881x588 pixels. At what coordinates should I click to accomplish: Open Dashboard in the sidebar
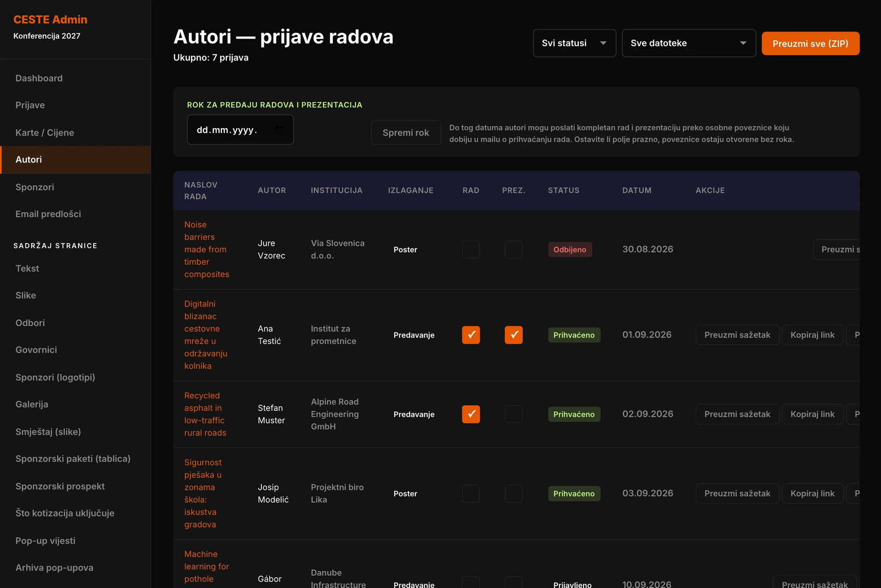(75, 78)
